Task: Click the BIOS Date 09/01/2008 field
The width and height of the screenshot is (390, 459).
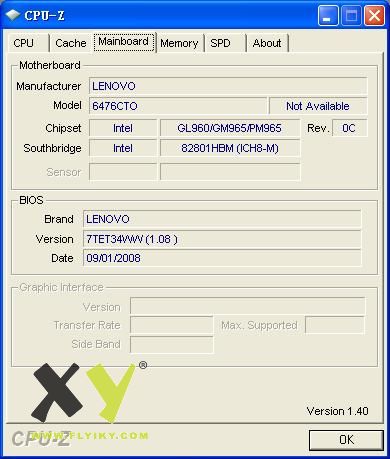Action: (222, 258)
